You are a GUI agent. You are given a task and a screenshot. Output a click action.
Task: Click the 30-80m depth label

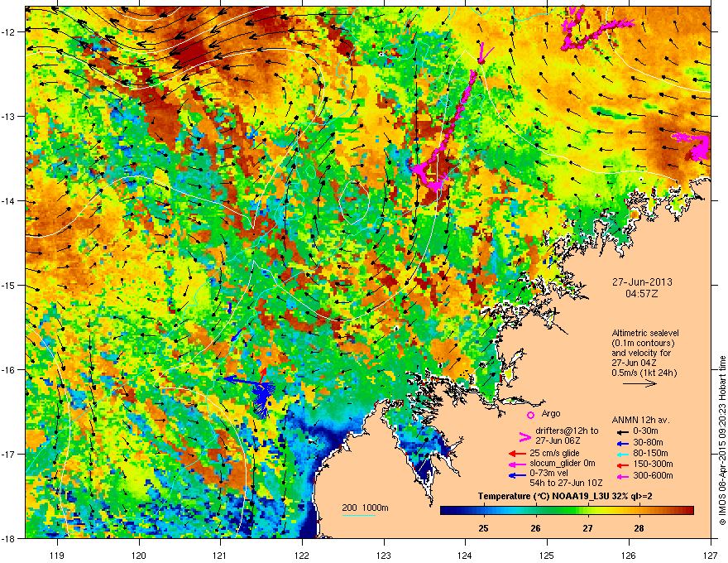(648, 442)
